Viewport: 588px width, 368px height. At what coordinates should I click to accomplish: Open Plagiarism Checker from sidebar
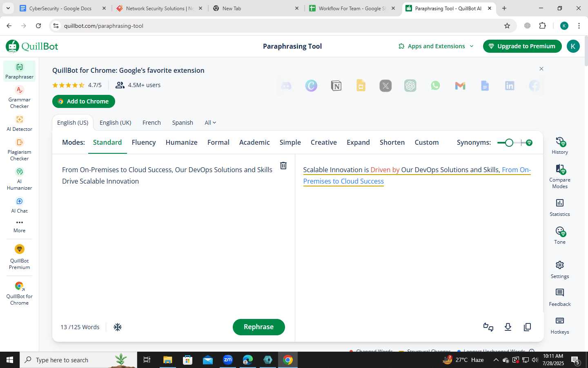click(19, 150)
